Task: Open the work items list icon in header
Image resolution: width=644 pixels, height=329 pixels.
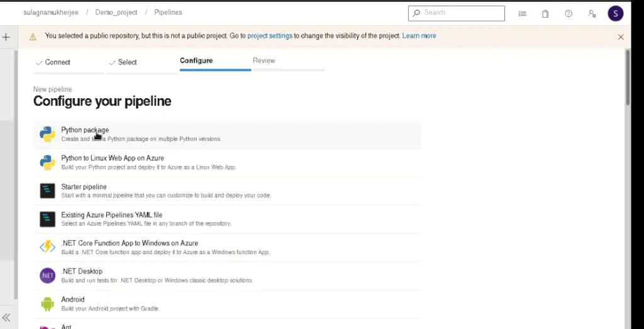Action: [x=523, y=14]
